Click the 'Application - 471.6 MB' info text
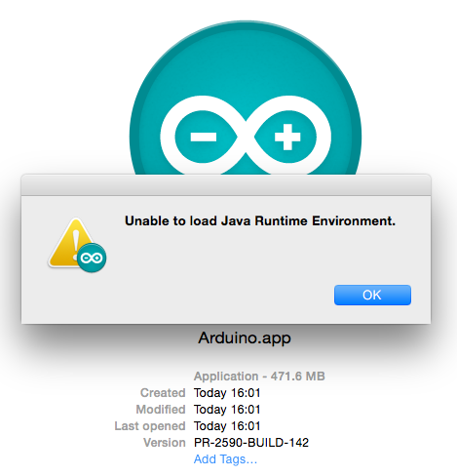The image size is (457, 476). point(259,377)
